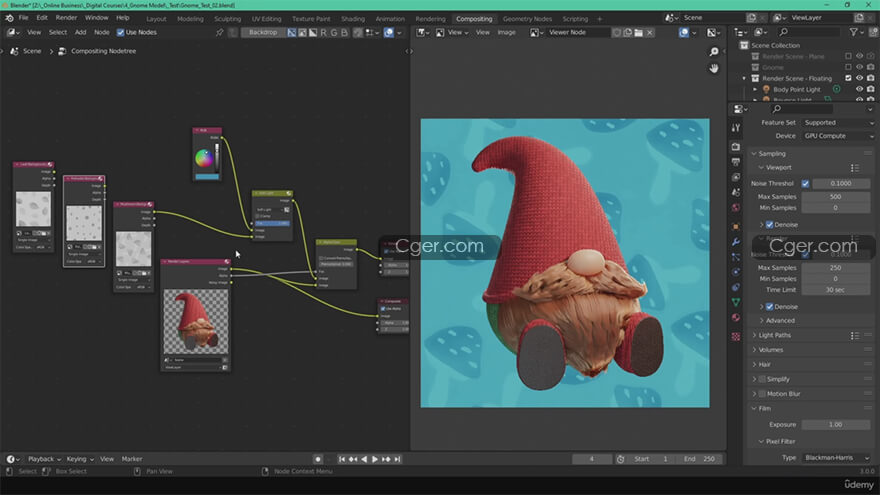Click the pin node tree icon

pos(220,32)
